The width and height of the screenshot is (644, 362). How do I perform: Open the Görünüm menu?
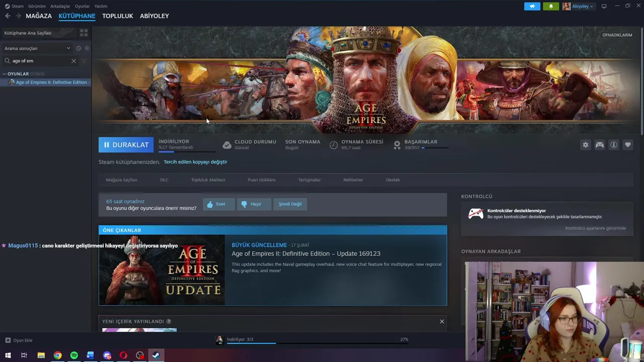tap(37, 6)
